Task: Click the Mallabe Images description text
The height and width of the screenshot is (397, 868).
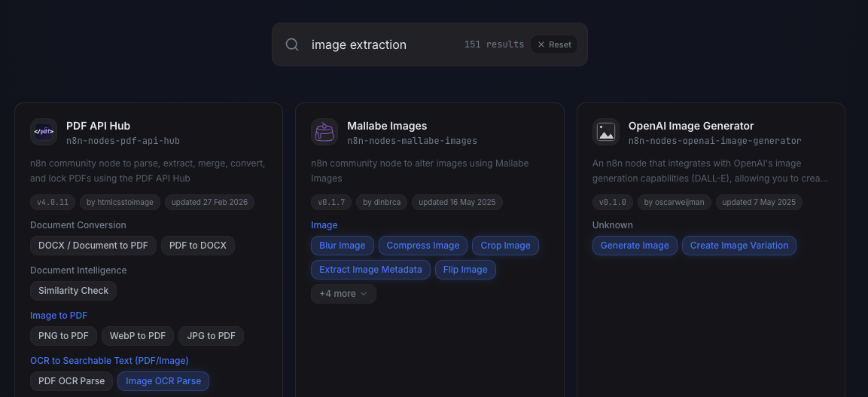Action: (419, 171)
